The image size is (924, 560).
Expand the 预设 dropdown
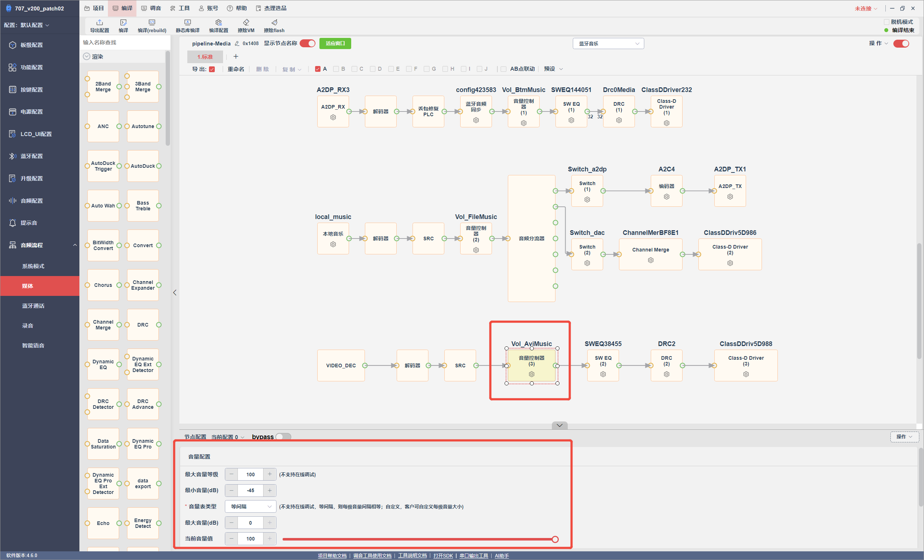[554, 69]
